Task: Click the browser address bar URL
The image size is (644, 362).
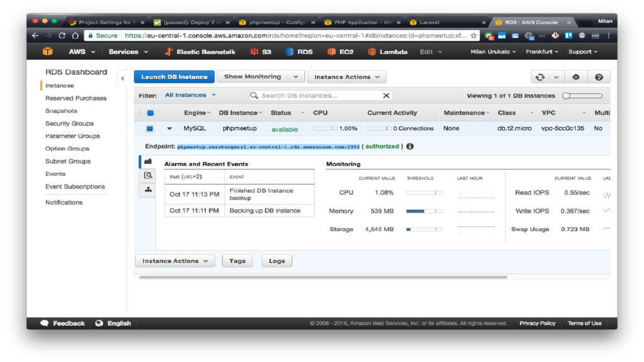Action: point(296,36)
